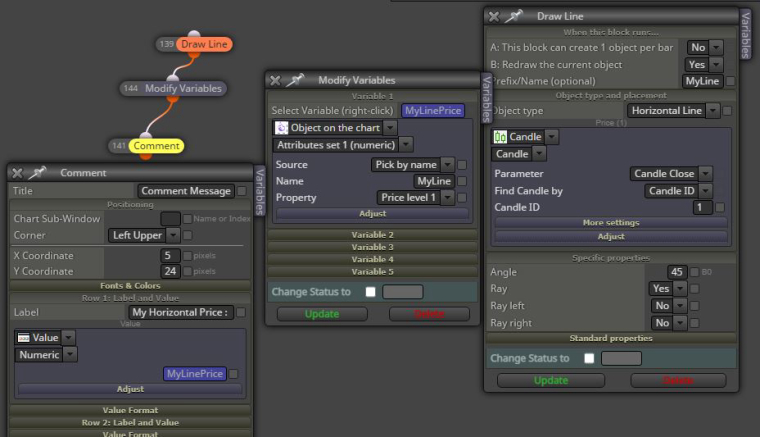Toggle checkbox next to Comment Message title
Screen dimensions: 760x437
pyautogui.click(x=241, y=191)
